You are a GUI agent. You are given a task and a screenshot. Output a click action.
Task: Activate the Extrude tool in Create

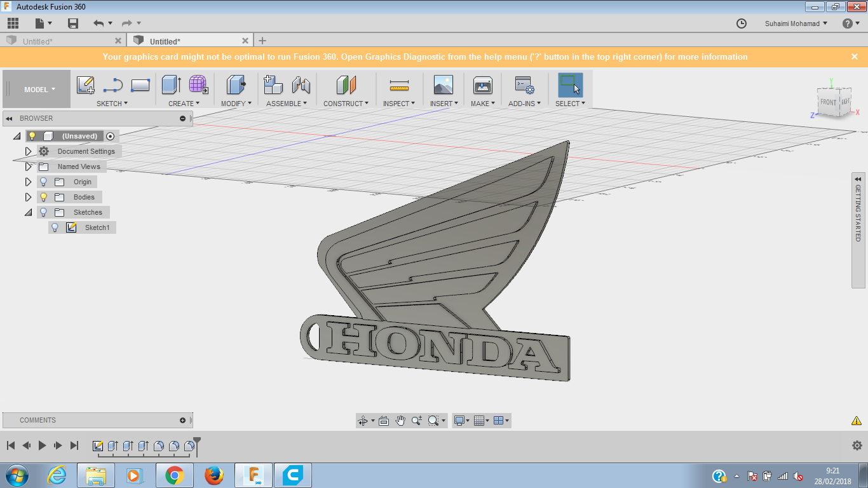click(172, 85)
